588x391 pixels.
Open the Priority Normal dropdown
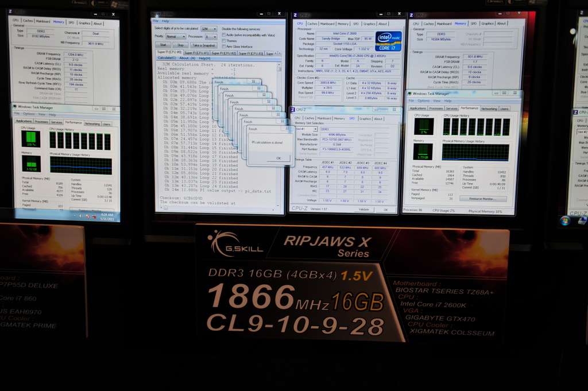click(176, 36)
